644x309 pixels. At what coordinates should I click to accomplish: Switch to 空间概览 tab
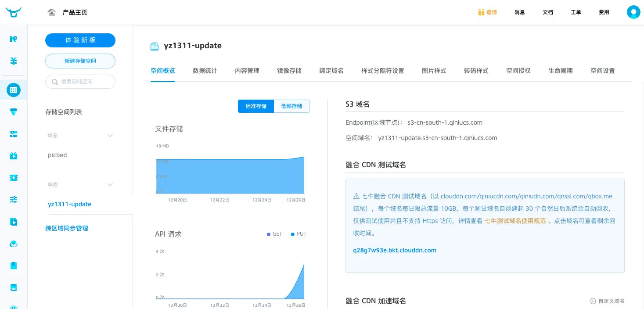[163, 71]
